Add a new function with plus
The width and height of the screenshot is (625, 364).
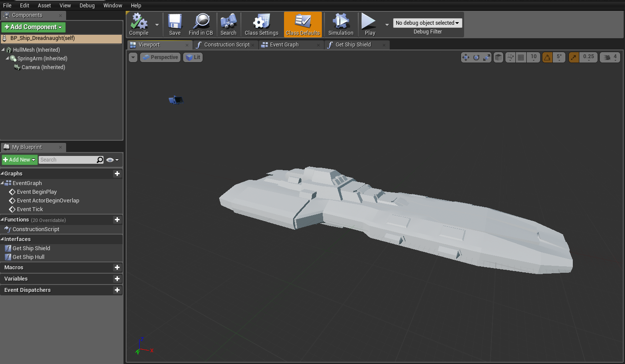(117, 220)
